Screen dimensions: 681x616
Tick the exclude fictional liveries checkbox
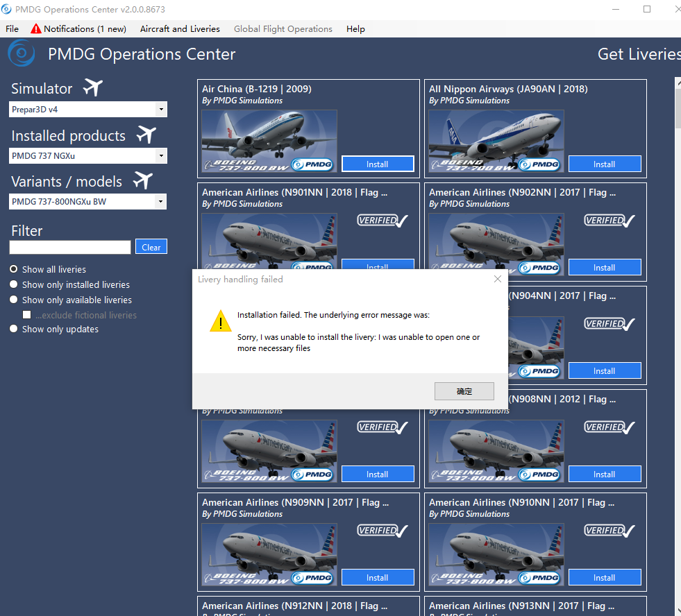click(27, 315)
